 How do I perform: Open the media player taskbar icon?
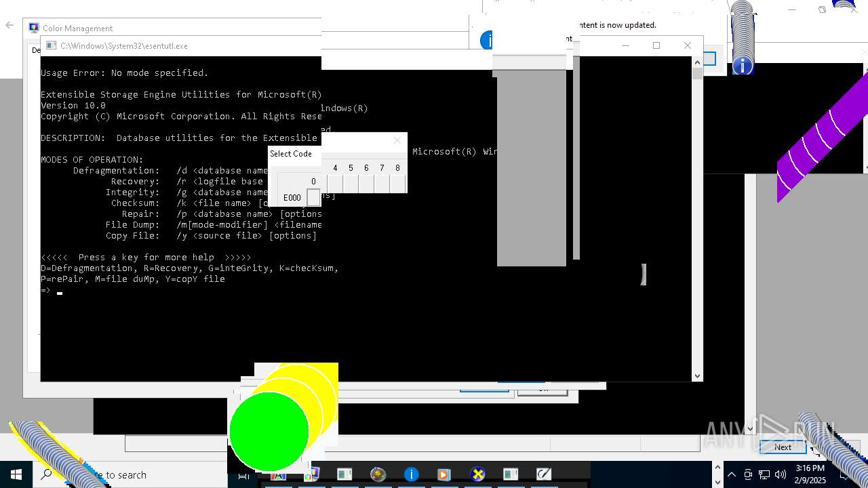(x=444, y=474)
